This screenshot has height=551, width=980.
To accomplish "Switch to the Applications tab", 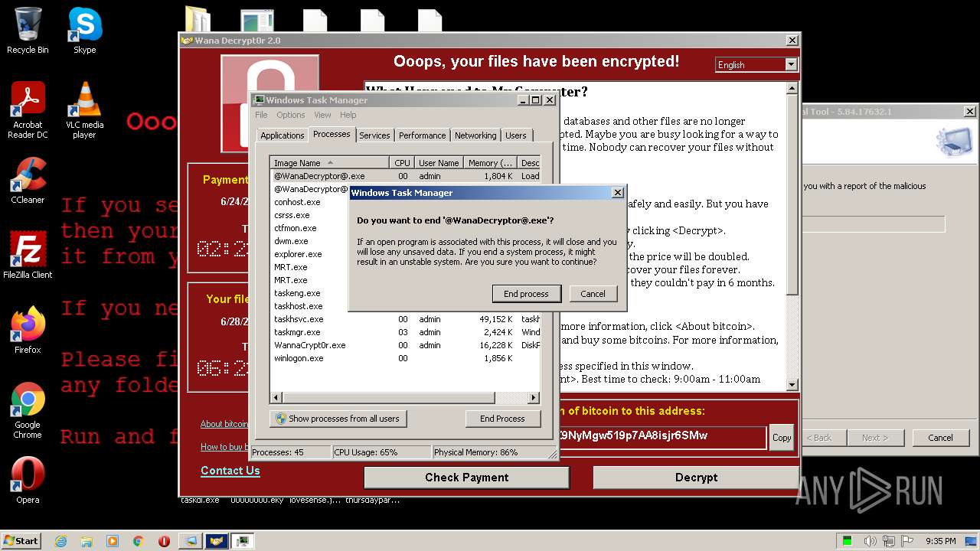I will pos(283,135).
